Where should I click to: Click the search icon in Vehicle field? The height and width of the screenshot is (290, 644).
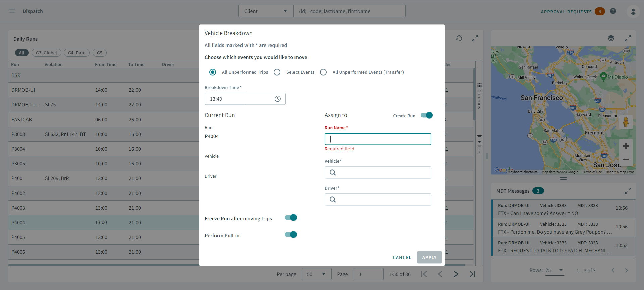tap(333, 172)
